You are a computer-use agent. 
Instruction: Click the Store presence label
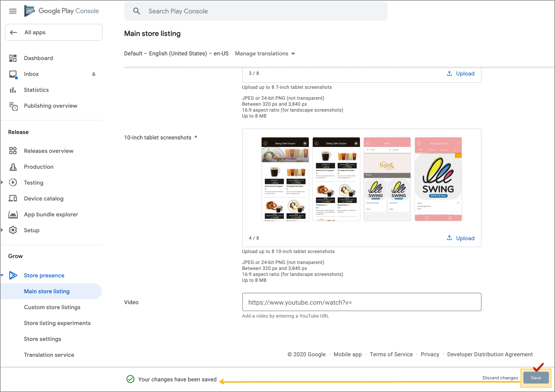[x=44, y=275]
